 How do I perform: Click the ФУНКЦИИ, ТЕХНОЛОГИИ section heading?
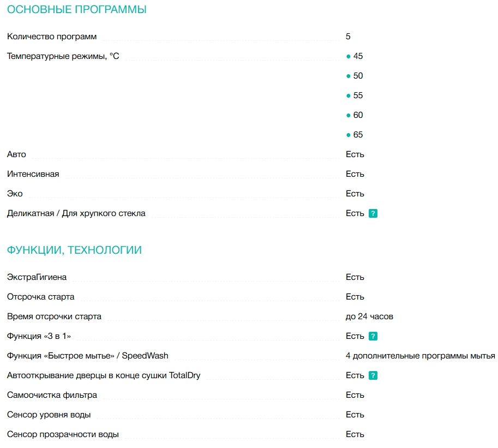(74, 250)
